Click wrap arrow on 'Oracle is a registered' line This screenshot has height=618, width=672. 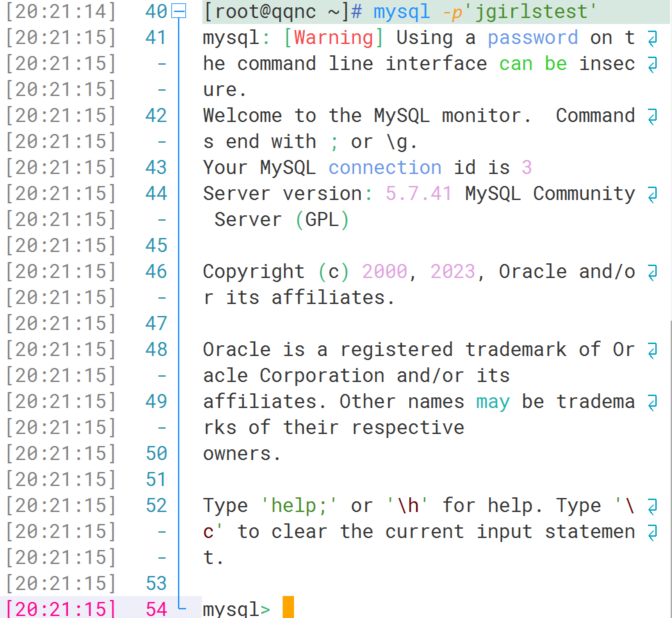(652, 351)
